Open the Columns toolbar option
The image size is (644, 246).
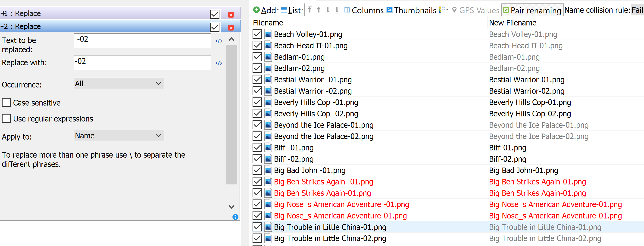coord(364,10)
